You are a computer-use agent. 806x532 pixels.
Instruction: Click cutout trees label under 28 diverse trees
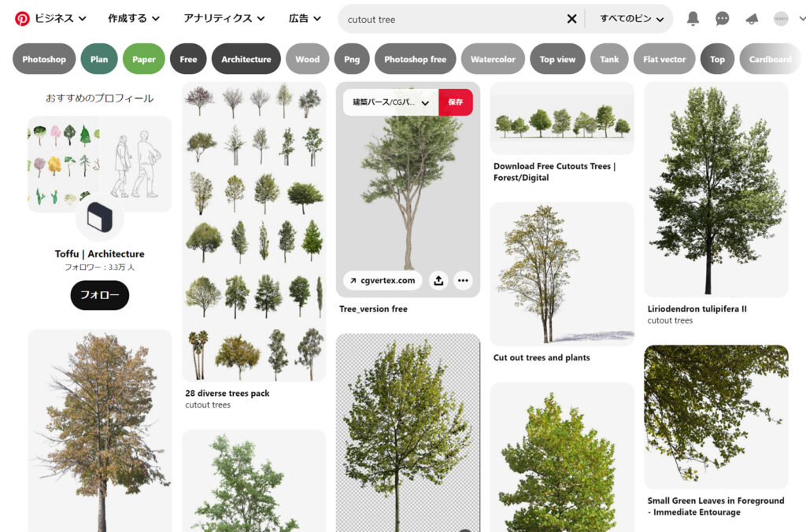(208, 405)
